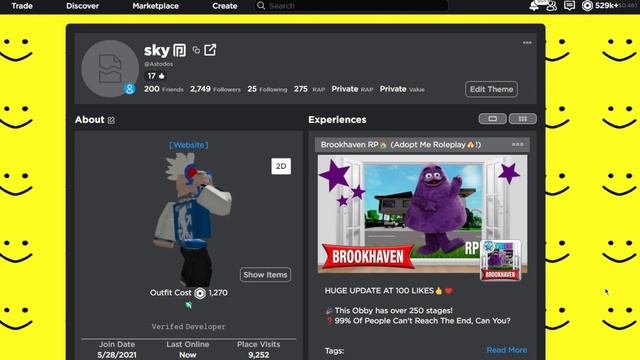Click the Edit Theme button

(x=491, y=89)
